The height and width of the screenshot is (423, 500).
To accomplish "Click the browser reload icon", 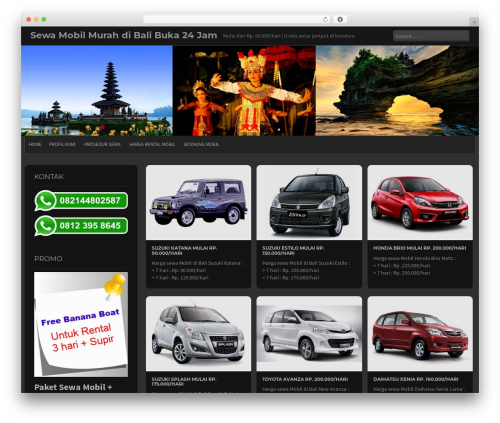I will [x=325, y=19].
